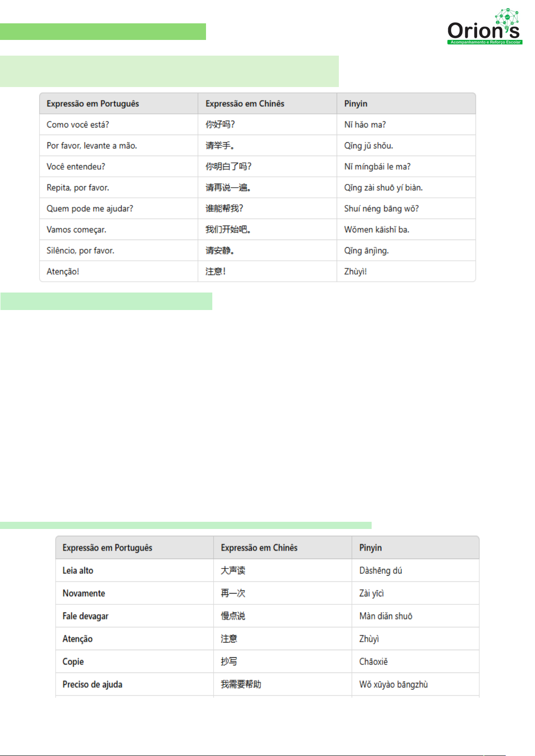
Task: Select the Chinese phrase 我们开始吧。
Action: [228, 230]
